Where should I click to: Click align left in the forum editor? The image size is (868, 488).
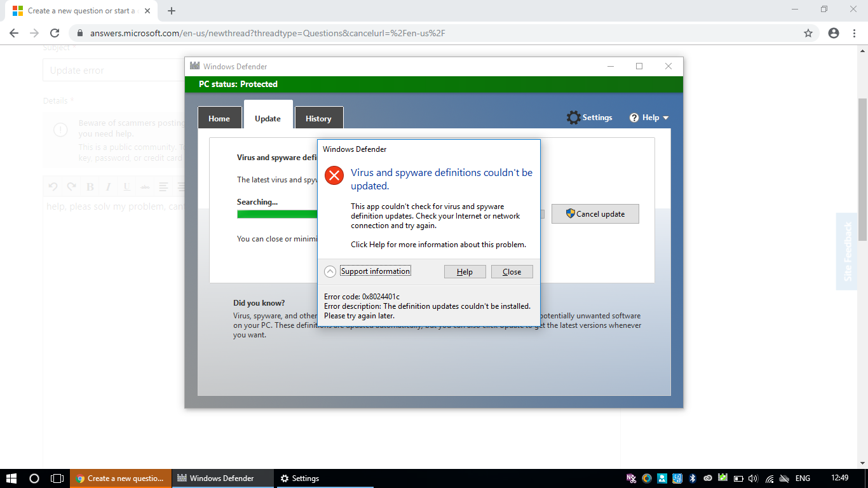[164, 187]
